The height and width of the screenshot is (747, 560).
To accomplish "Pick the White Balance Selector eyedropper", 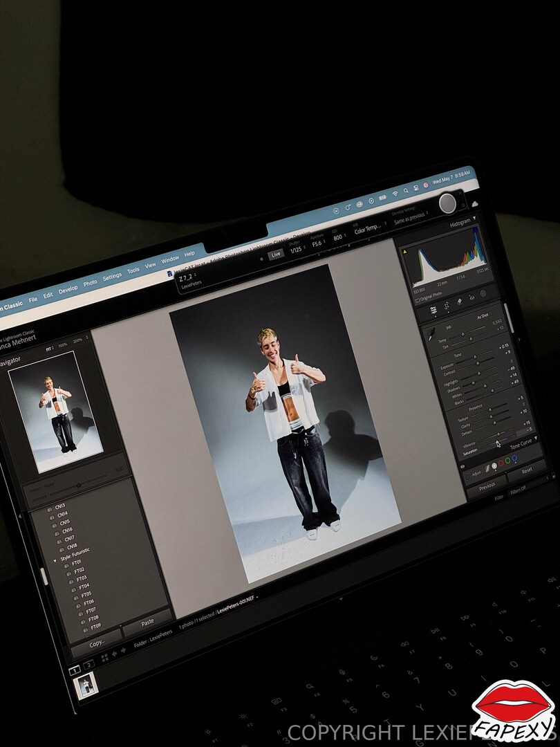I will tap(431, 335).
